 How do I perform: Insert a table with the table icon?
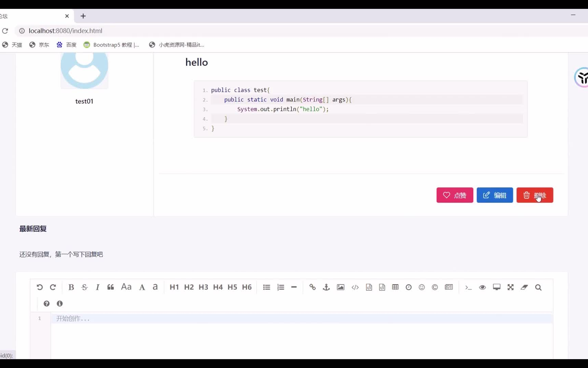395,287
